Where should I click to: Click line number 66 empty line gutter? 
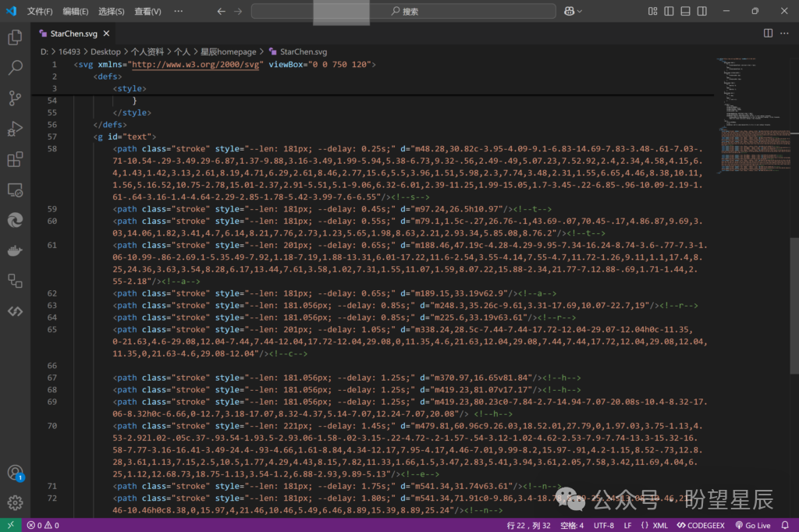(x=52, y=366)
